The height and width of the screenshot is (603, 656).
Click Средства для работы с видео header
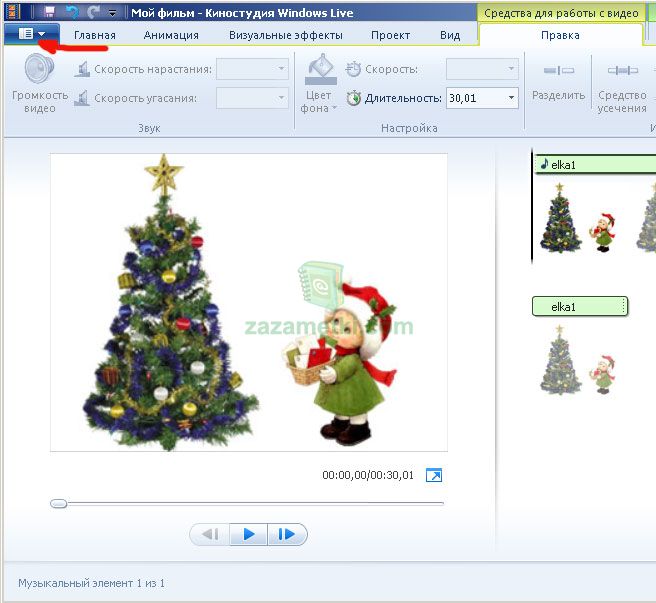tap(561, 13)
